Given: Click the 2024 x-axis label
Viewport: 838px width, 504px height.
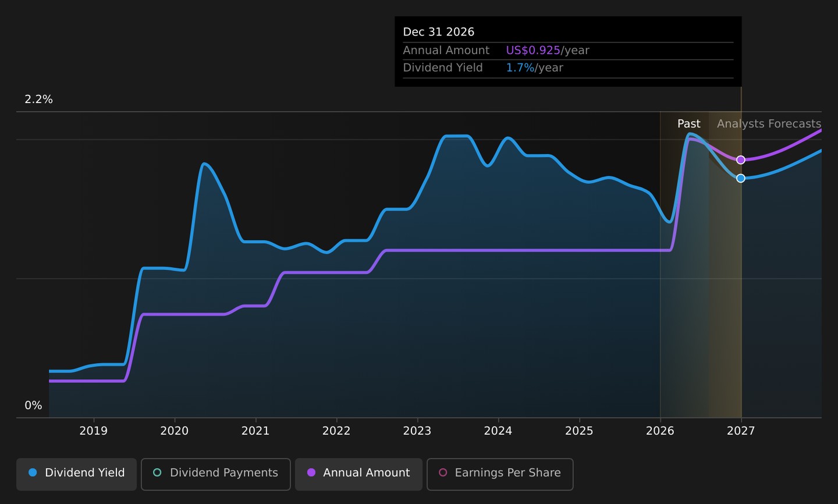Looking at the screenshot, I should pos(498,431).
